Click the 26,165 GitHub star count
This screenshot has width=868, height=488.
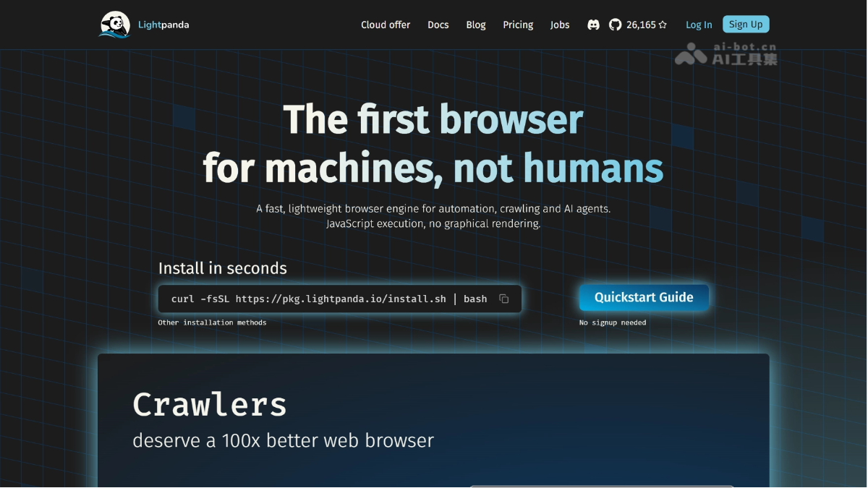coord(641,25)
